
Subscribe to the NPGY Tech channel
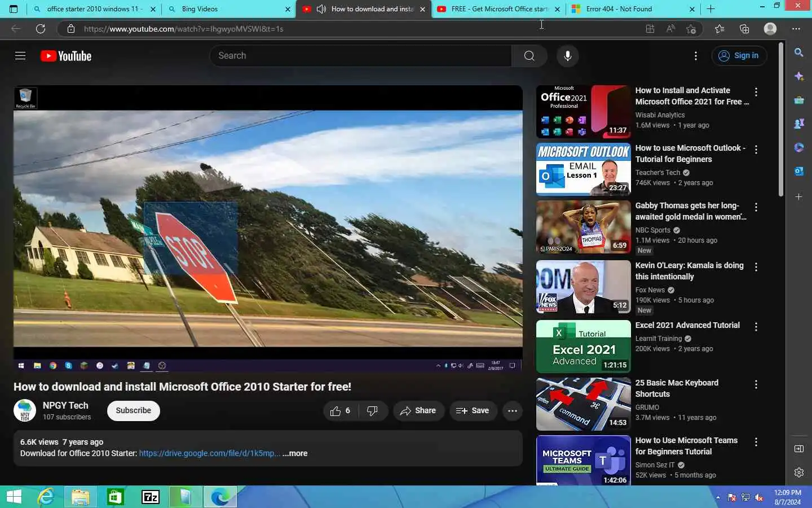pos(134,411)
